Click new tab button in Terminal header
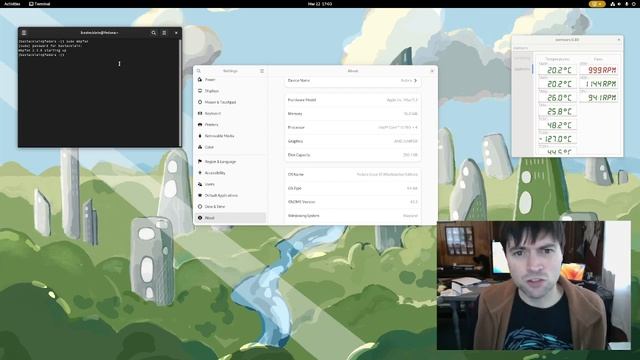Image resolution: width=640 pixels, height=360 pixels. tap(24, 33)
